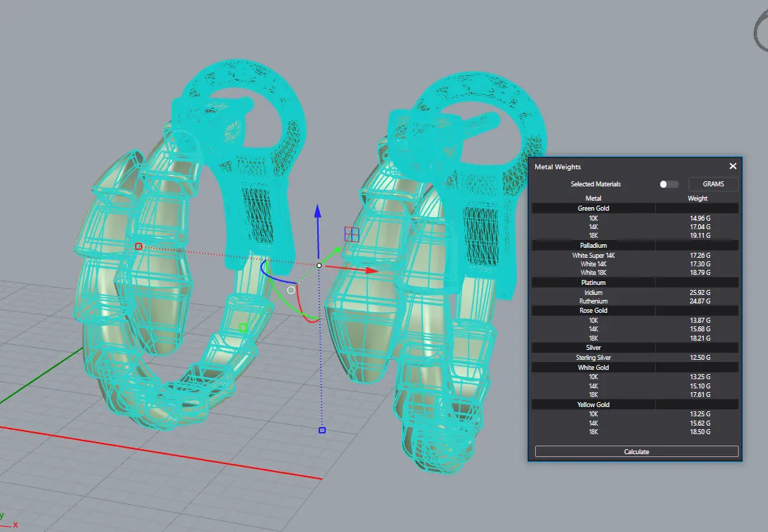Click the gumball planar move square handle
This screenshot has width=768, height=532.
[351, 234]
